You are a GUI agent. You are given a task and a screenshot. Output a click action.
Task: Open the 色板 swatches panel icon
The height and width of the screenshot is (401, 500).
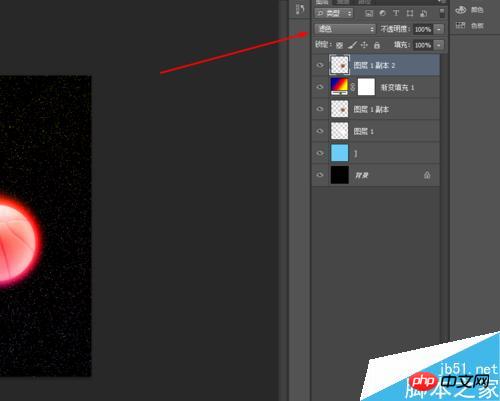pos(460,25)
